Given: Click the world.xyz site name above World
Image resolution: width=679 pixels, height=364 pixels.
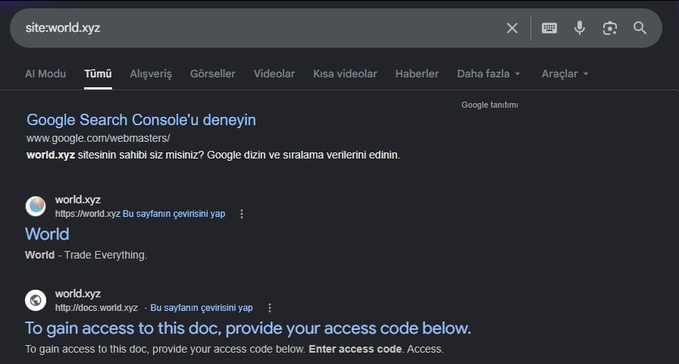Looking at the screenshot, I should 78,200.
